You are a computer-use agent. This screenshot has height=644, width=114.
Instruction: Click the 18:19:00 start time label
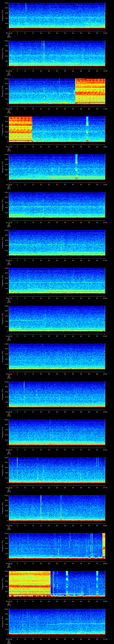(9, 223)
